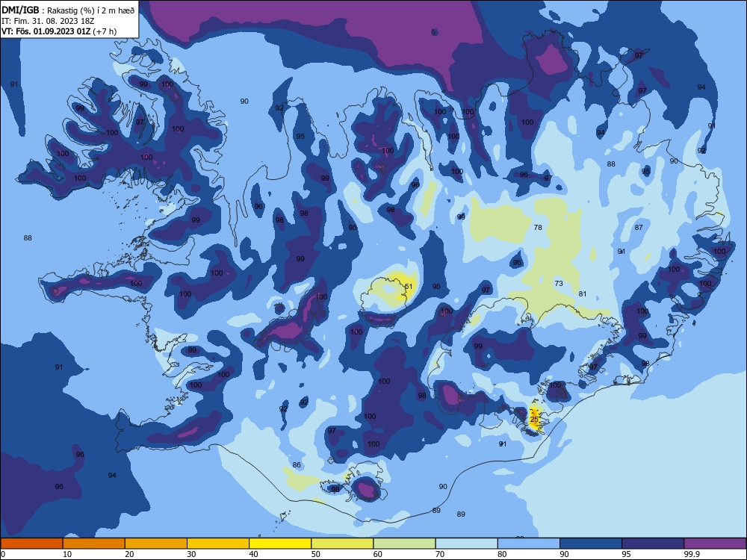Click the humidity value 86 on the map
The height and width of the screenshot is (560, 747).
297,464
